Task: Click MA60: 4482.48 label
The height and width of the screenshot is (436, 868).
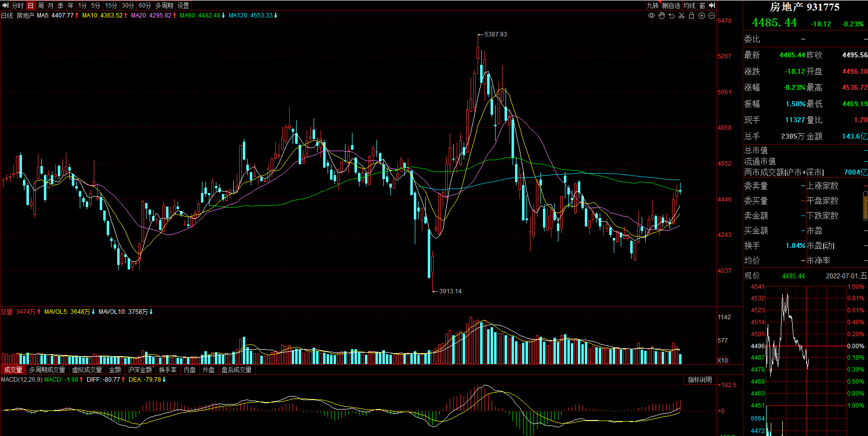Action: (x=200, y=15)
